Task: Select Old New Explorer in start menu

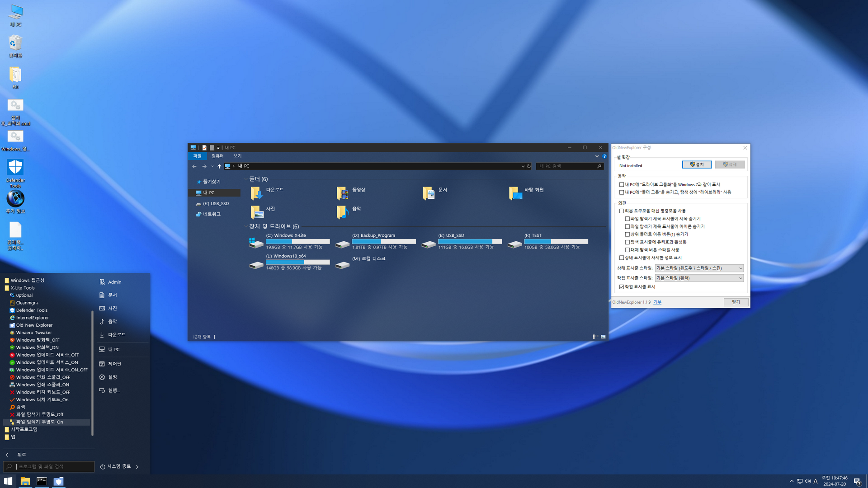Action: point(34,325)
